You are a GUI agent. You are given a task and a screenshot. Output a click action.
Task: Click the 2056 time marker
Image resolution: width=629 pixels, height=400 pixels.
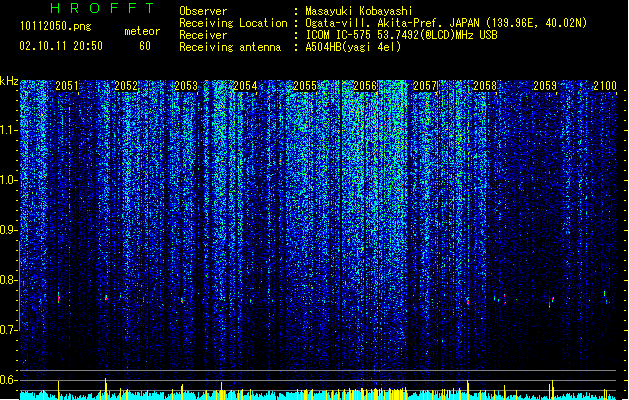[365, 86]
